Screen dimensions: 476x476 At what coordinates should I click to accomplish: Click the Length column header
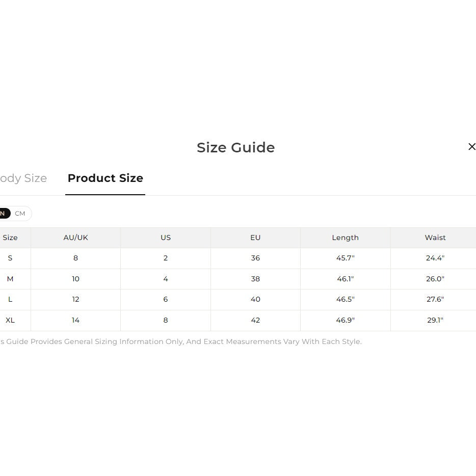[x=345, y=237]
